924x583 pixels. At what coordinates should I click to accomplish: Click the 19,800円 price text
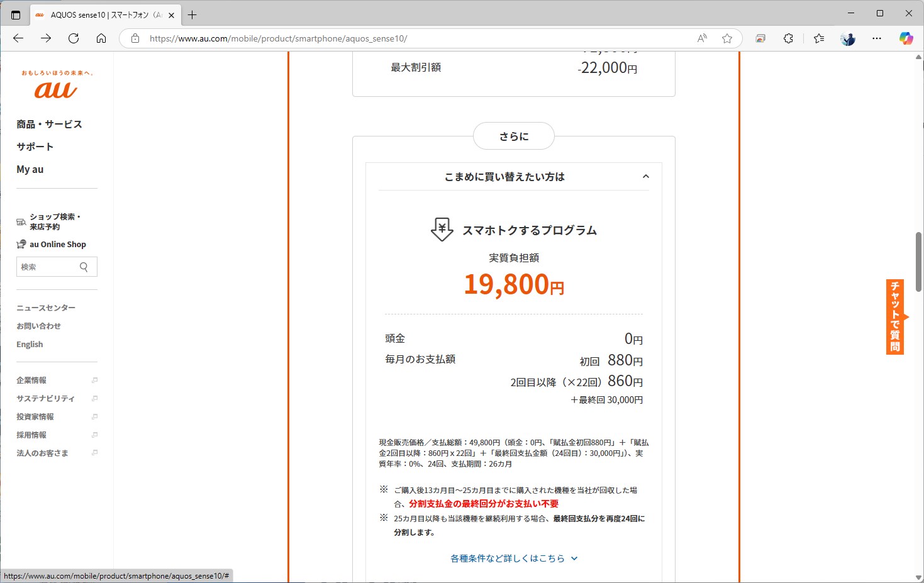pos(514,284)
